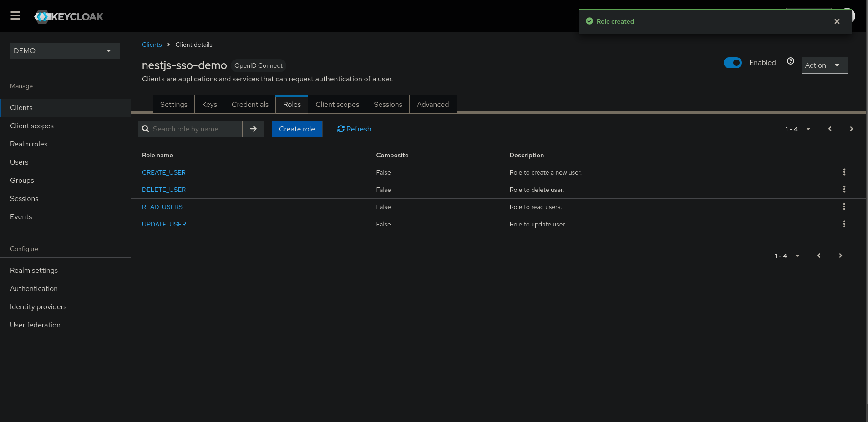Open Authentication in sidebar
The height and width of the screenshot is (422, 868).
click(65, 289)
